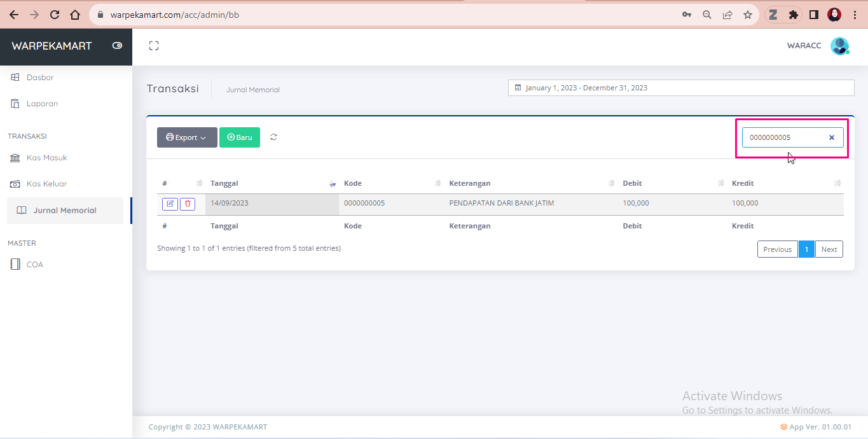Select page 1 in pagination
The image size is (868, 439).
click(806, 249)
